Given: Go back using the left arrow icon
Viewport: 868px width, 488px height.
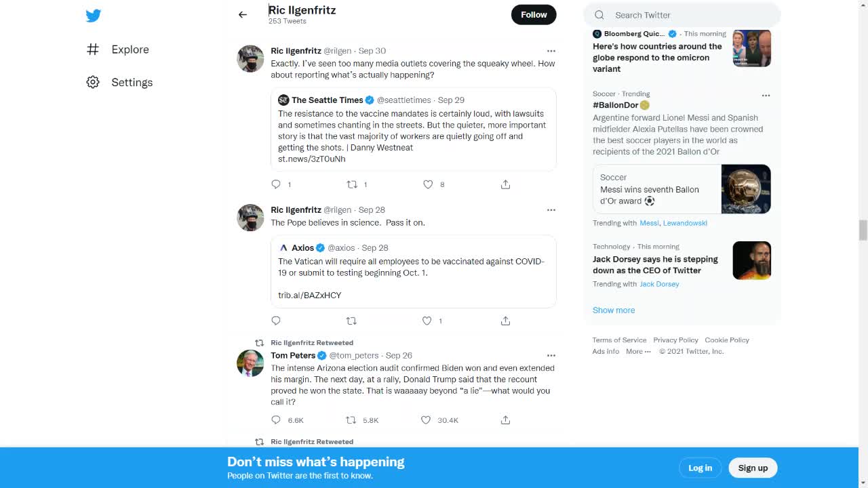Looking at the screenshot, I should (243, 14).
